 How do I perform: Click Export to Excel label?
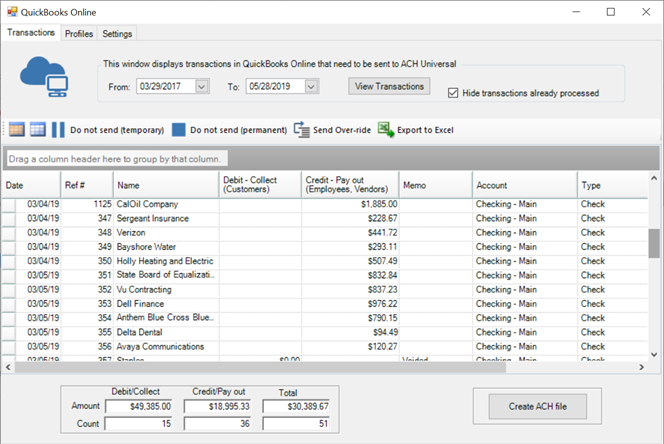point(425,130)
